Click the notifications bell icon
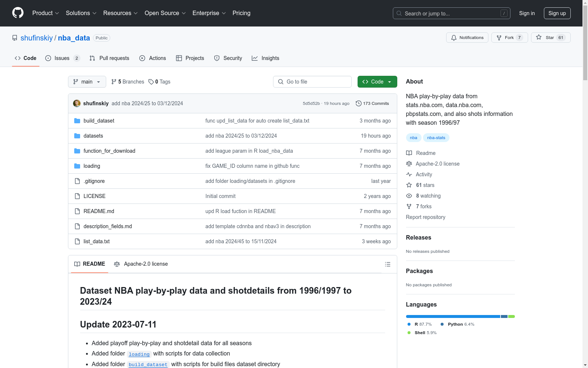Viewport: 588px width, 368px height. point(454,38)
